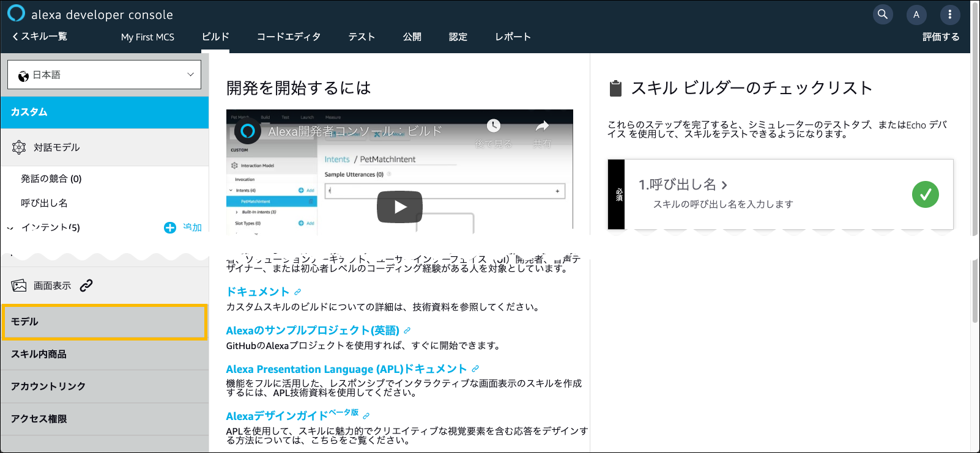Viewport: 980px width, 453px height.
Task: Go back to スキル一覧 list
Action: click(x=39, y=37)
